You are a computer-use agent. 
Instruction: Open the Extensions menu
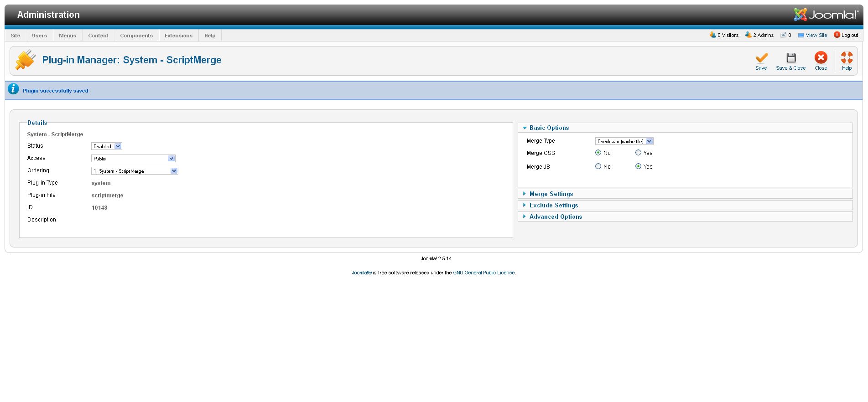pos(178,36)
